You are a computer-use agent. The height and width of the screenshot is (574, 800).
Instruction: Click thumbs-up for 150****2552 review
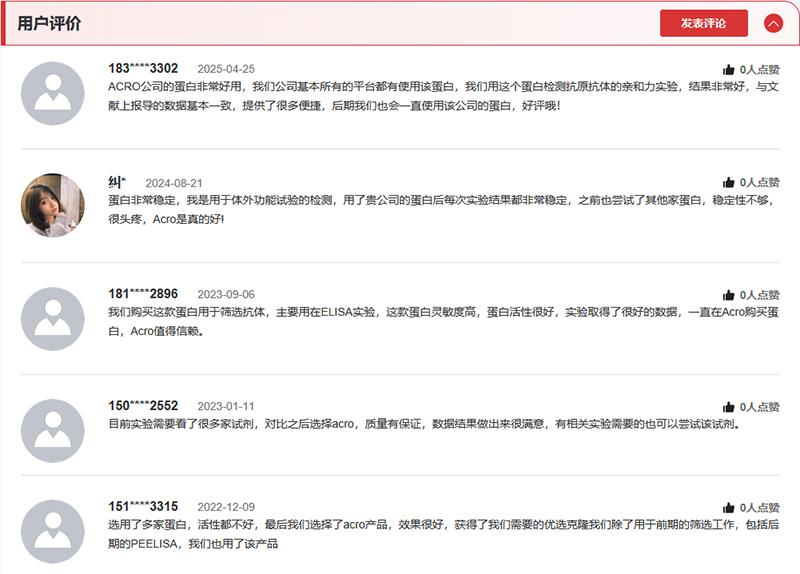[x=729, y=407]
